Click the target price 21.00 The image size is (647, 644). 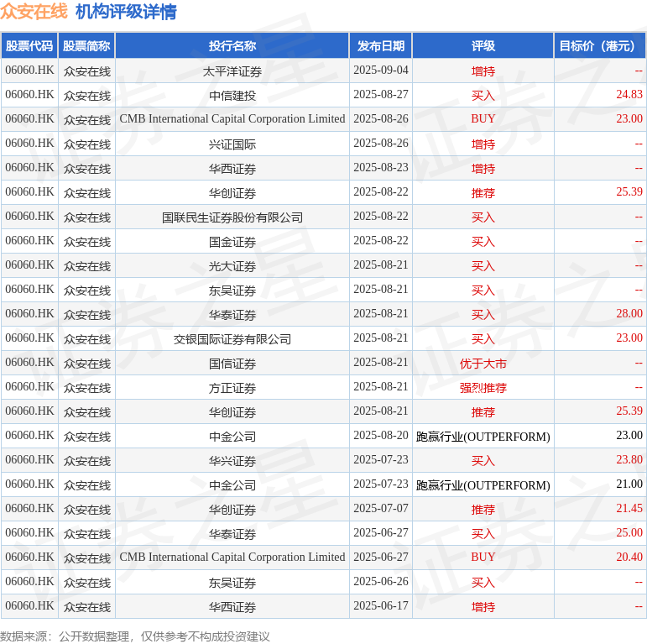click(629, 484)
